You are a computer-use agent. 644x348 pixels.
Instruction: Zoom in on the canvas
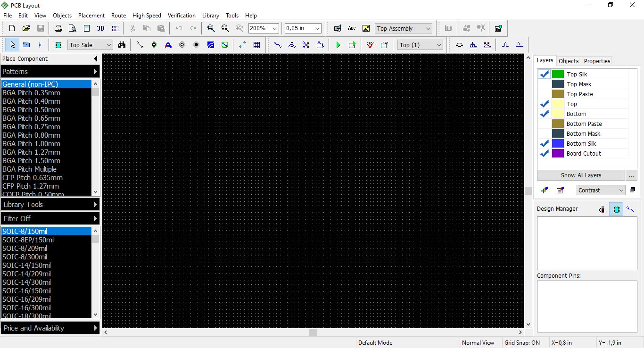(211, 28)
